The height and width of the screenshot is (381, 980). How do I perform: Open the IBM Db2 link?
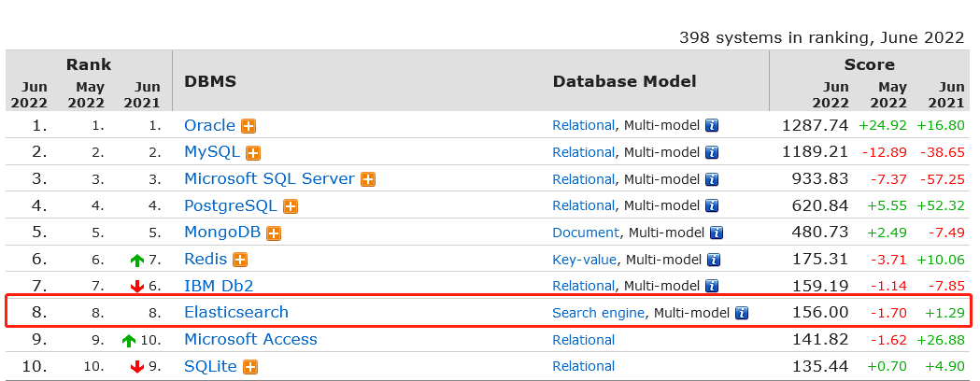click(x=219, y=286)
